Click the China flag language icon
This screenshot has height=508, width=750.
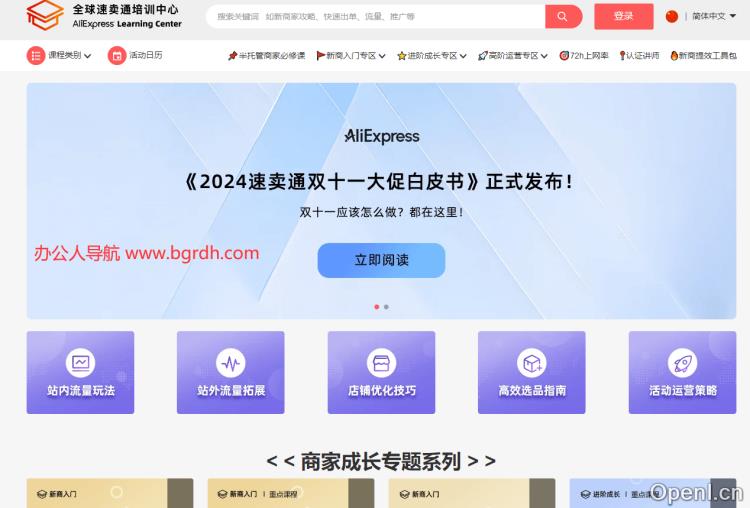pyautogui.click(x=672, y=16)
